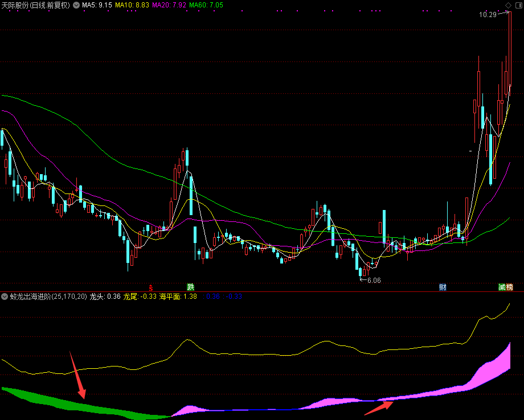Select the MA10: 8.83 legend label

[132, 5]
